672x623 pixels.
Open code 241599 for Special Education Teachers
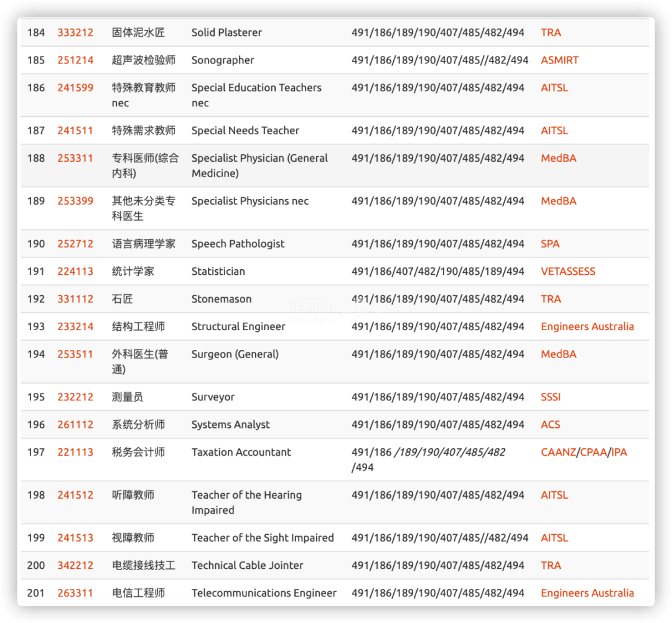click(x=75, y=88)
